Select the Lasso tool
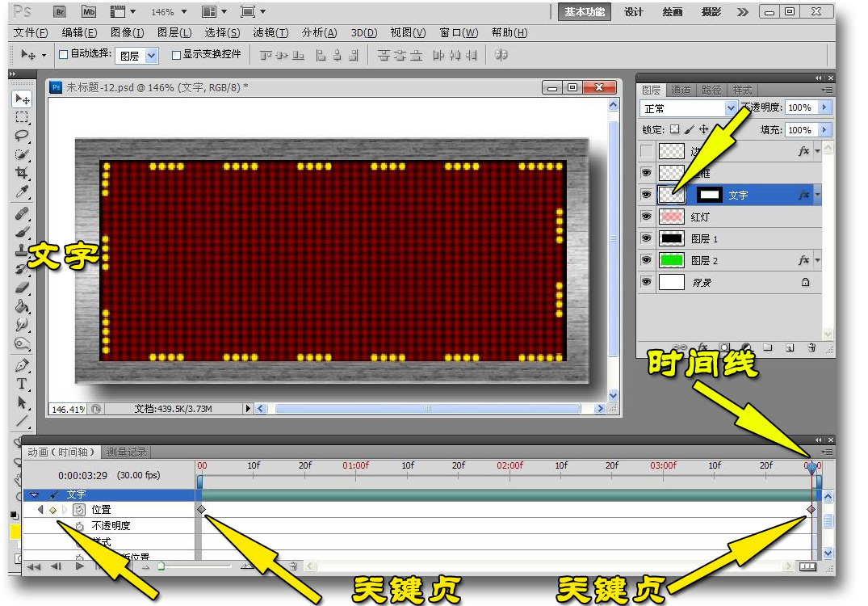 [x=22, y=135]
